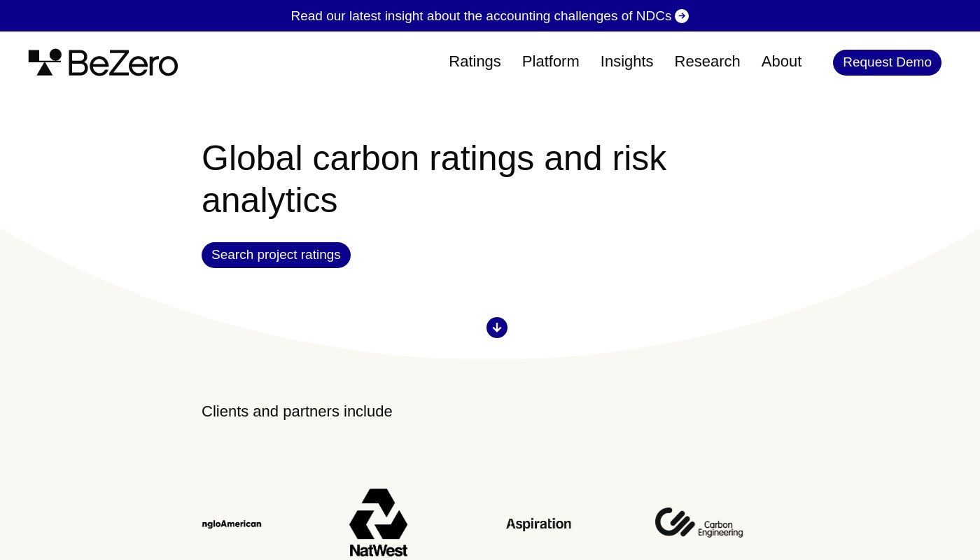This screenshot has width=980, height=560.
Task: Click the 'Global carbon ratings and risk analytics' heading
Action: 434,178
